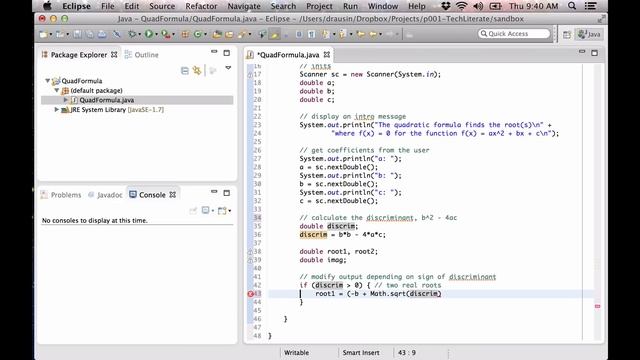Image resolution: width=640 pixels, height=360 pixels.
Task: Open the Navigate menu
Action: (x=244, y=6)
